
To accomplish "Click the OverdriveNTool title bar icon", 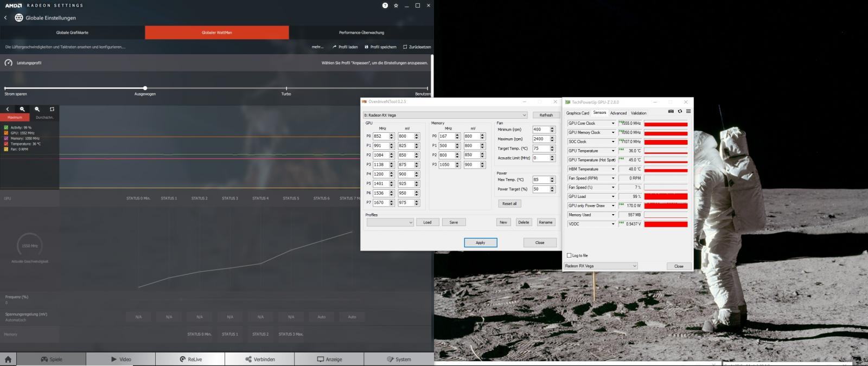I will pyautogui.click(x=365, y=101).
